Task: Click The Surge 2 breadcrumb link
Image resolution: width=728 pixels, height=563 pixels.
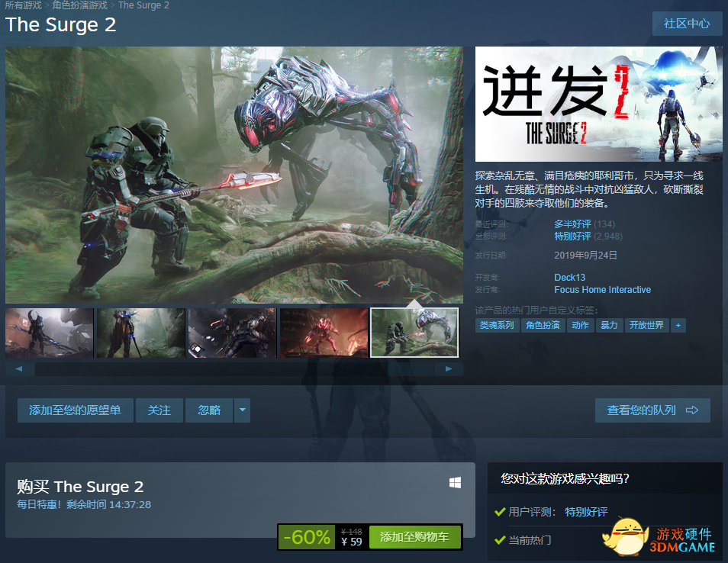Action: click(143, 5)
